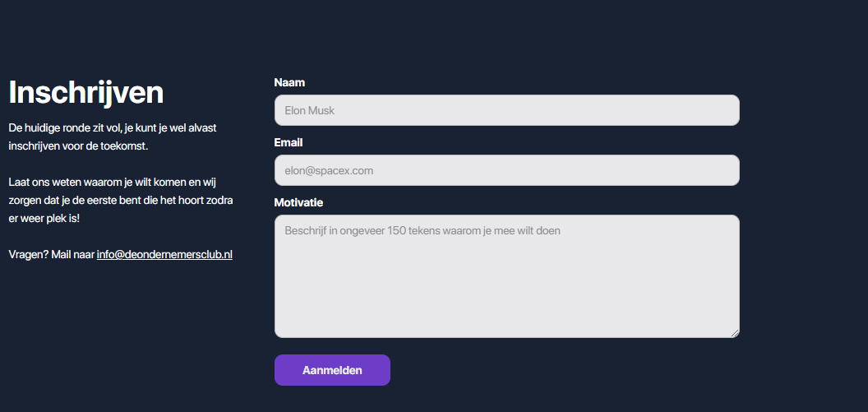
Task: Click the 'Elon Musk' placeholder text
Action: [x=310, y=110]
